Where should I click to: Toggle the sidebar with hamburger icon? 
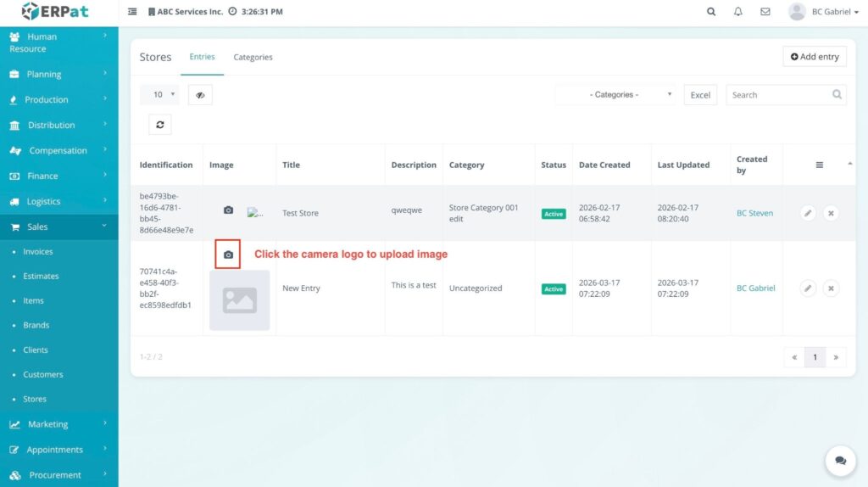pyautogui.click(x=132, y=12)
